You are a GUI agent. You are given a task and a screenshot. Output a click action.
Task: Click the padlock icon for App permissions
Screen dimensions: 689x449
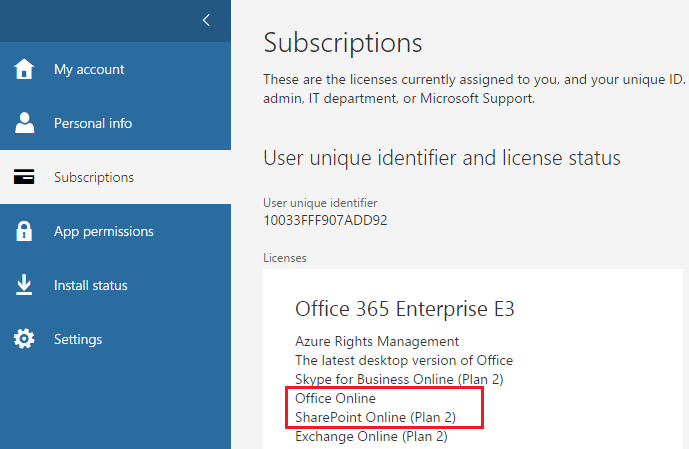pos(24,231)
